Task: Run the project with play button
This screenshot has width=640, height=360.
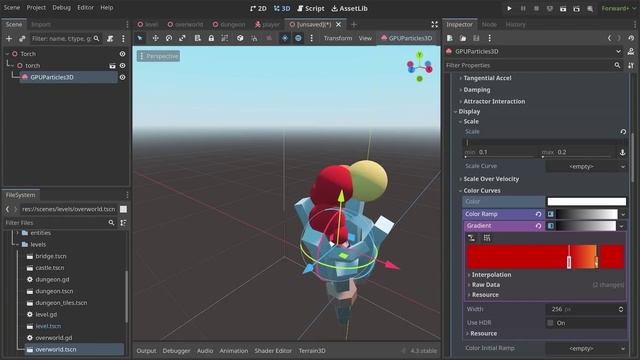Action: pyautogui.click(x=509, y=8)
